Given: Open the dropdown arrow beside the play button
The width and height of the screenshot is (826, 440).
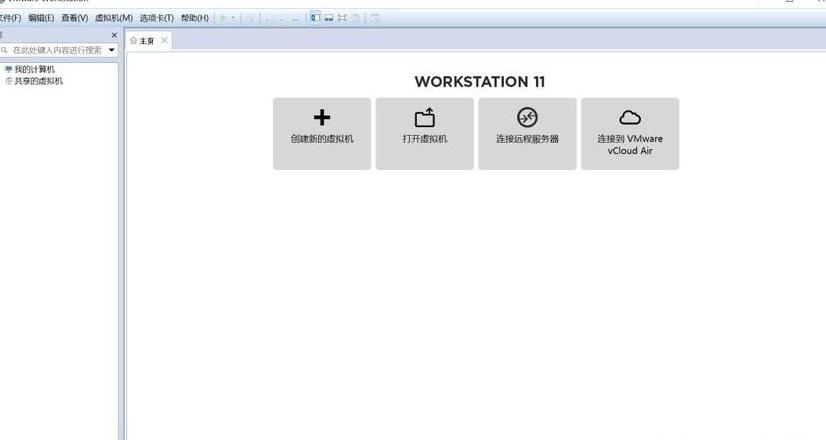Looking at the screenshot, I should click(233, 18).
